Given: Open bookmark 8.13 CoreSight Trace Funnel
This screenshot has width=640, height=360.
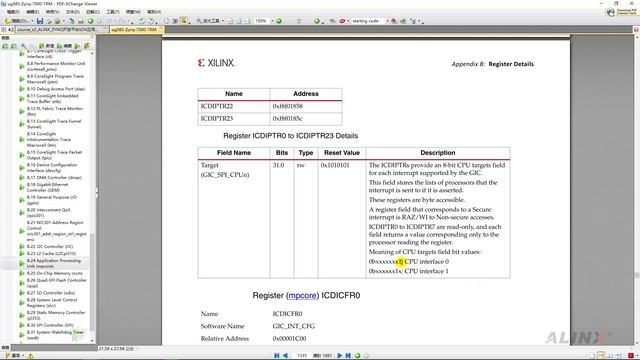Looking at the screenshot, I should click(x=54, y=124).
